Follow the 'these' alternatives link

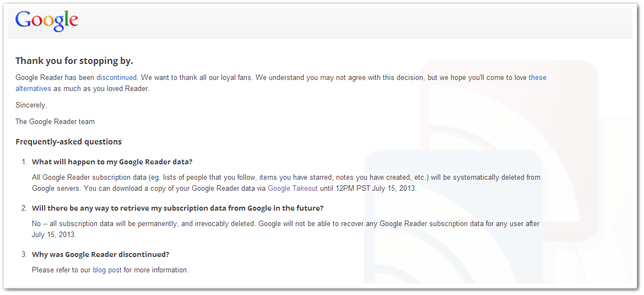[537, 77]
